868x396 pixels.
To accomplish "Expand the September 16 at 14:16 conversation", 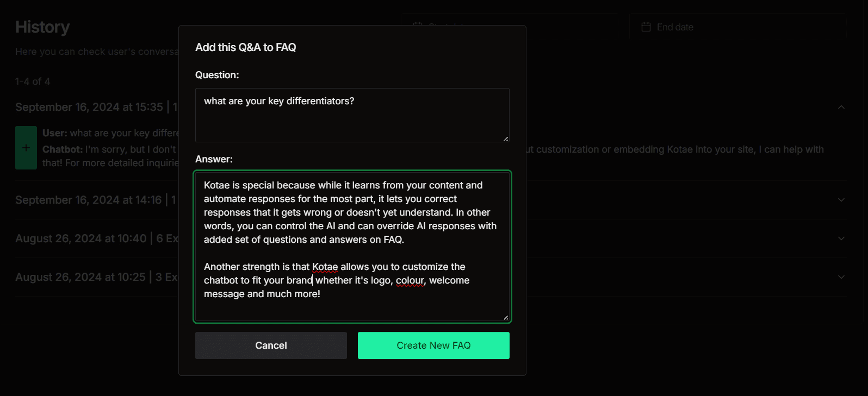I will (x=840, y=199).
